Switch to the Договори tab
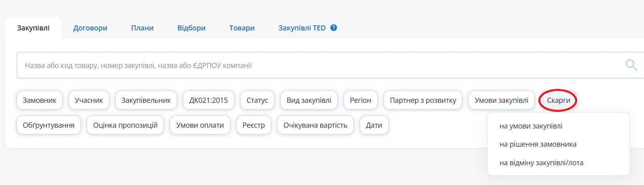 90,28
